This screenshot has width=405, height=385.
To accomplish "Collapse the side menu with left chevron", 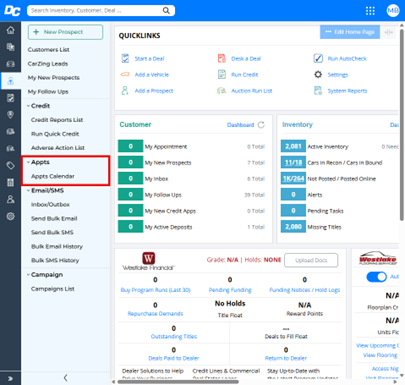I will (66, 378).
